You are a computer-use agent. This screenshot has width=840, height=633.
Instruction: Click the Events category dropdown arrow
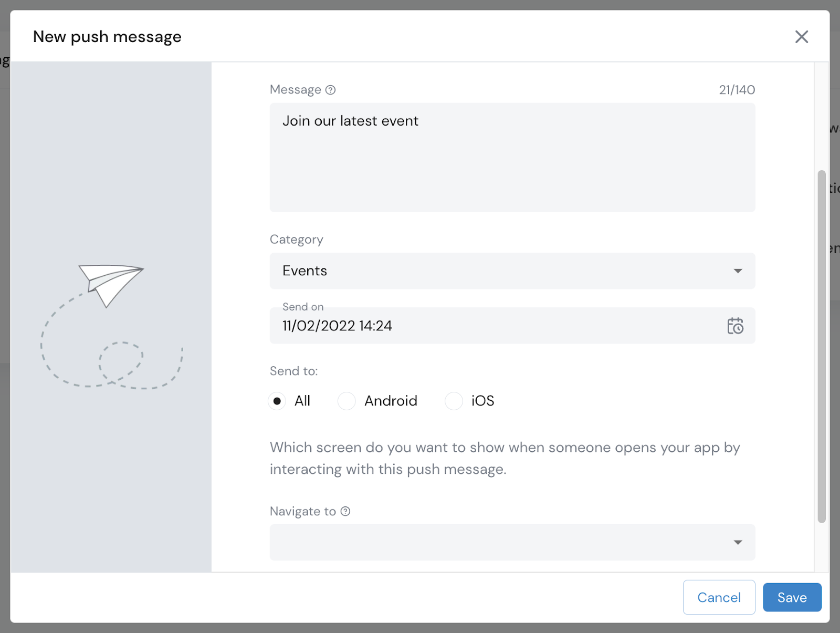[x=738, y=271]
